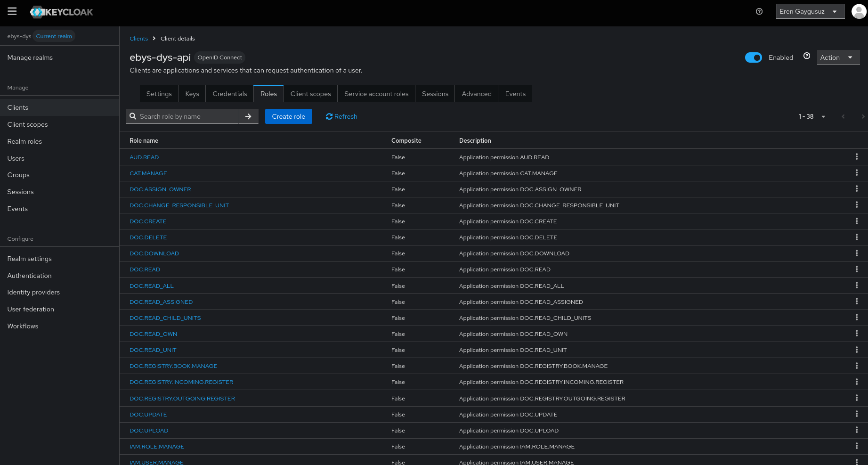Click the Current realm badge
Viewport: 868px width, 465px height.
[54, 36]
